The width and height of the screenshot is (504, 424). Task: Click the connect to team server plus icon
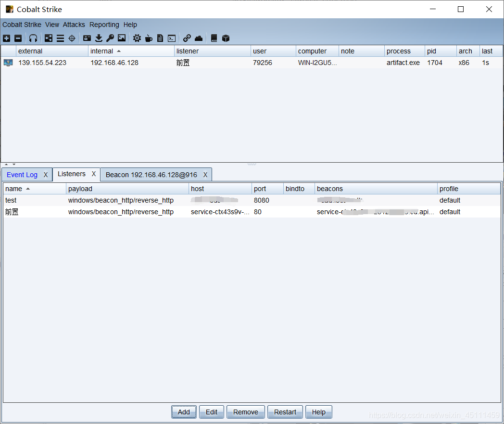click(6, 39)
